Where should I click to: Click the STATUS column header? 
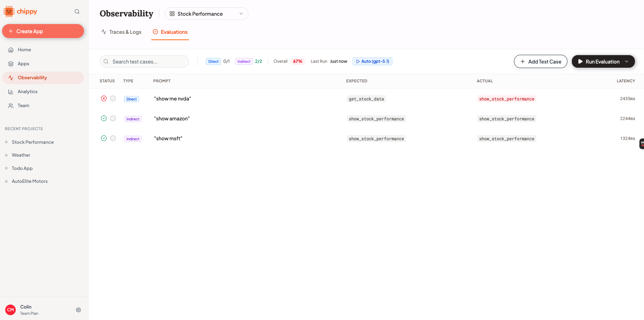107,81
